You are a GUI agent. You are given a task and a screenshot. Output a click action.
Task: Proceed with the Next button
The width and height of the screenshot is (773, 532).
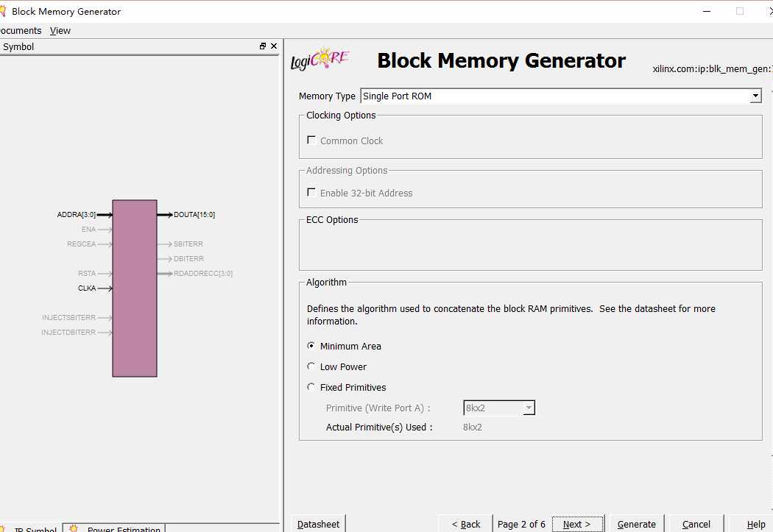[577, 524]
